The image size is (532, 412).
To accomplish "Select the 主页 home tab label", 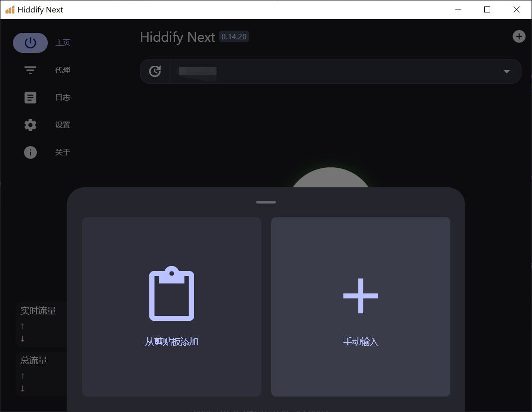I will pyautogui.click(x=63, y=43).
